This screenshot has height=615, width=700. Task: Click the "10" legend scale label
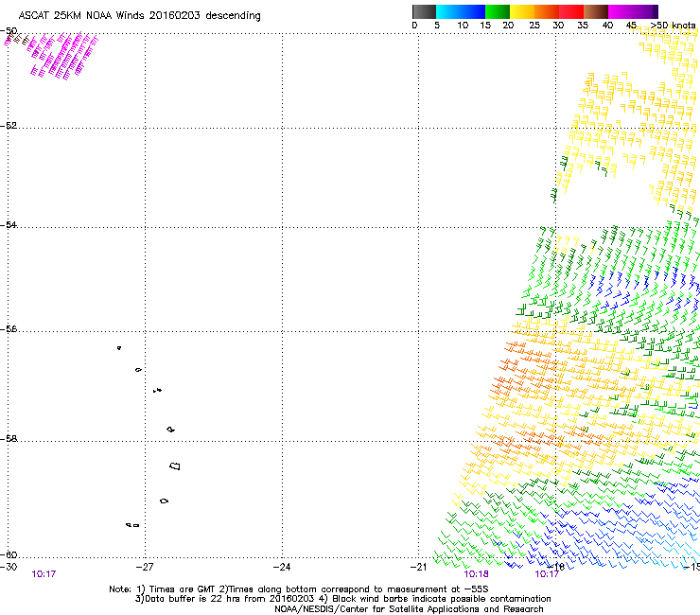pyautogui.click(x=463, y=26)
